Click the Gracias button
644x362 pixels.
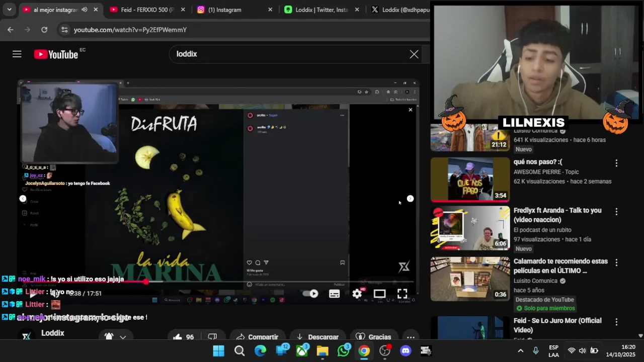coord(374,337)
